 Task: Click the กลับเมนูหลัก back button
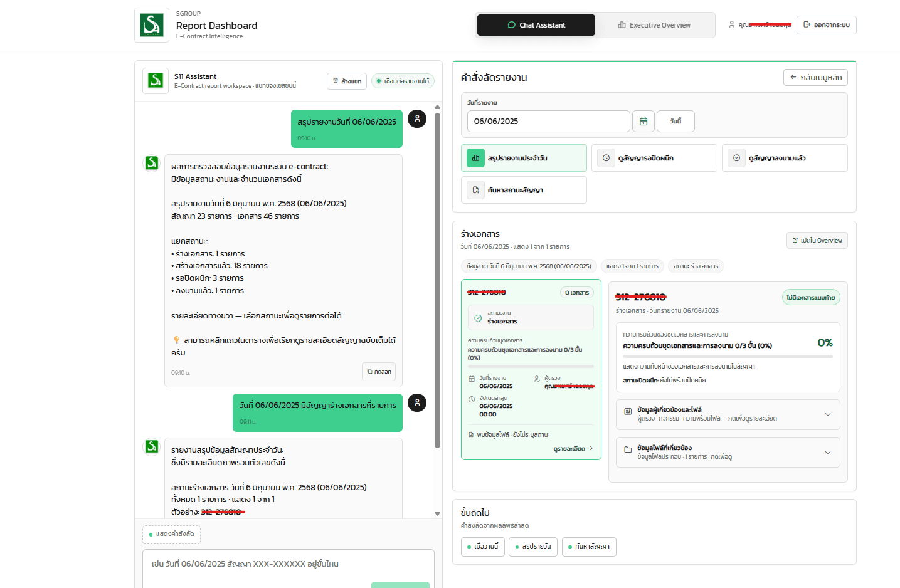click(x=815, y=77)
